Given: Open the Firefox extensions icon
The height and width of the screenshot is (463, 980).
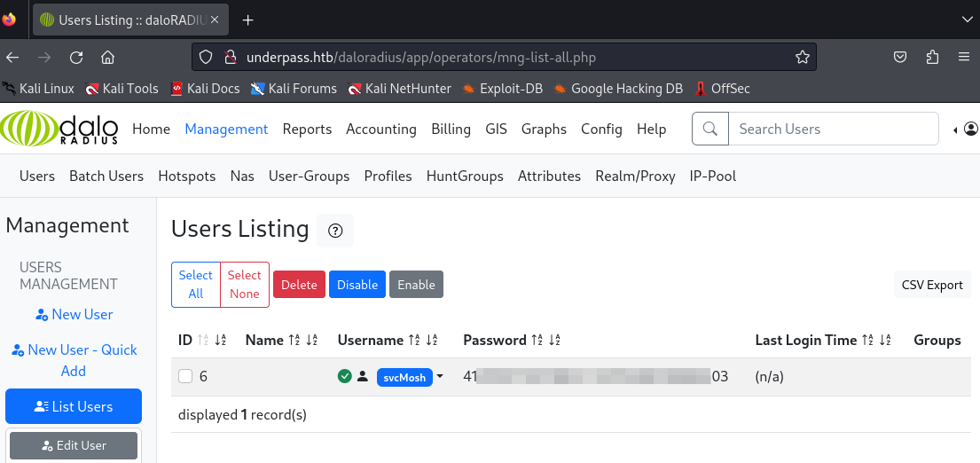Looking at the screenshot, I should (x=932, y=58).
